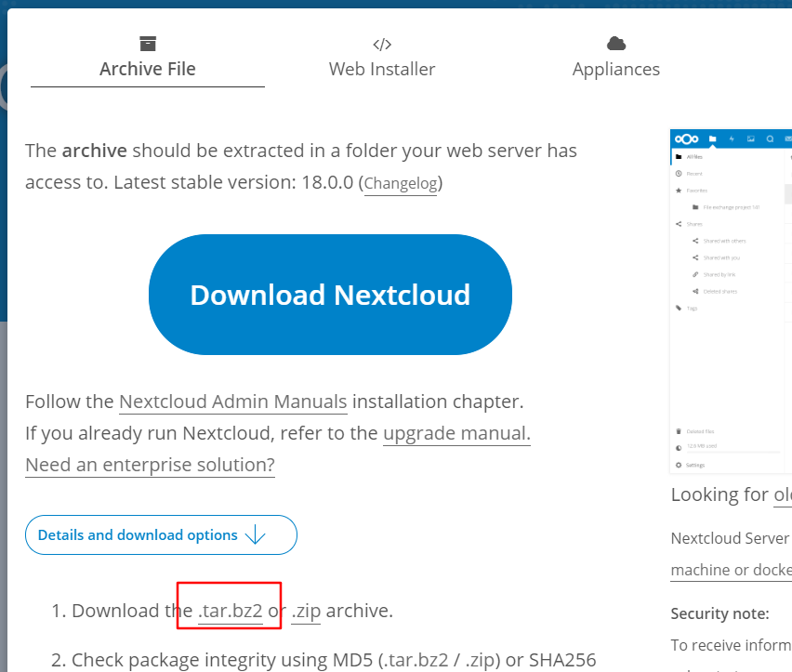792x672 pixels.
Task: Expand Details and download options
Action: [161, 534]
